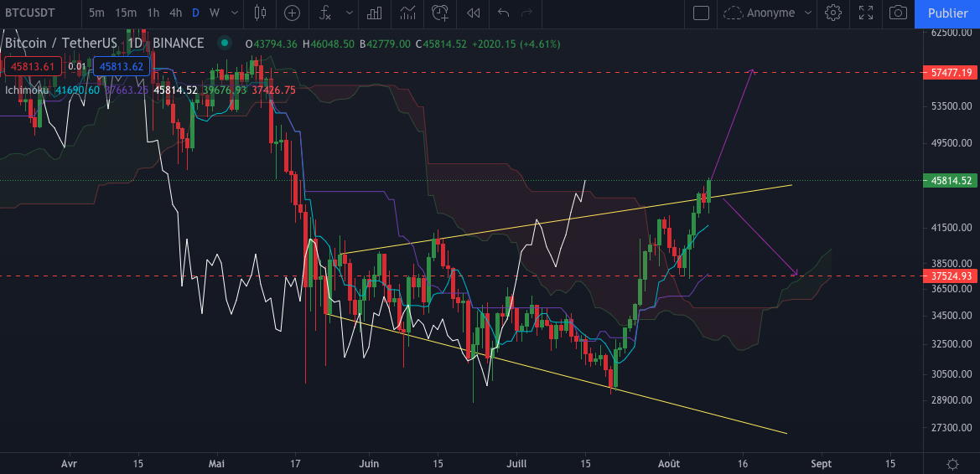The height and width of the screenshot is (474, 980).
Task: Open the fx indicators menu
Action: [324, 13]
